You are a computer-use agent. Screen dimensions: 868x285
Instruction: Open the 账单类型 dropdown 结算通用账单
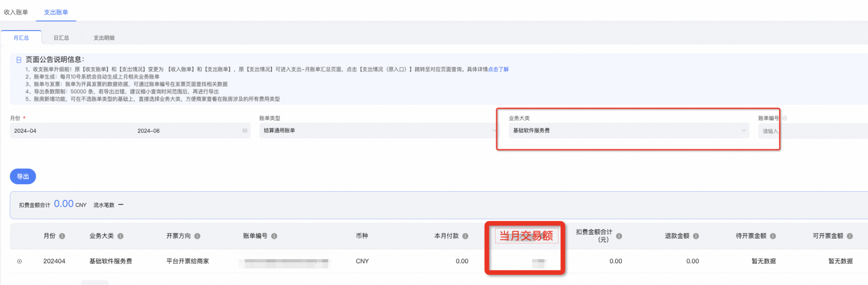coord(378,131)
